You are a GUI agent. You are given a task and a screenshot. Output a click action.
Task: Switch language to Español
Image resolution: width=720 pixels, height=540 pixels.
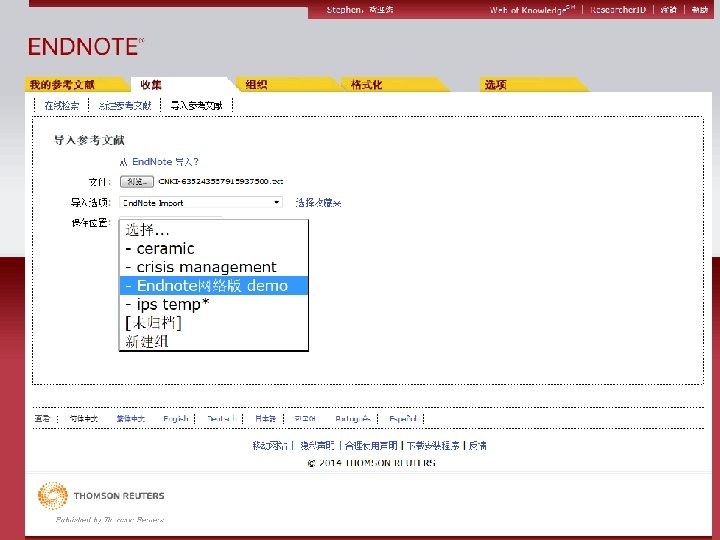pyautogui.click(x=403, y=419)
